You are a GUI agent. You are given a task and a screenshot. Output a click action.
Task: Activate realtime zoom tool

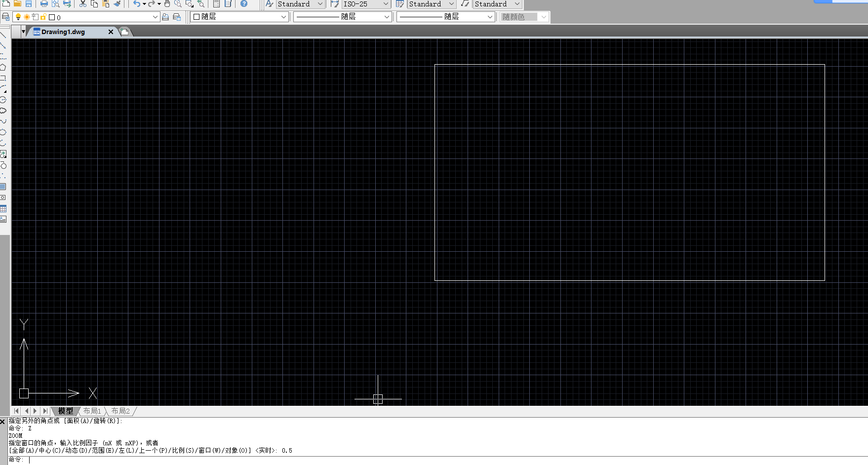click(178, 3)
